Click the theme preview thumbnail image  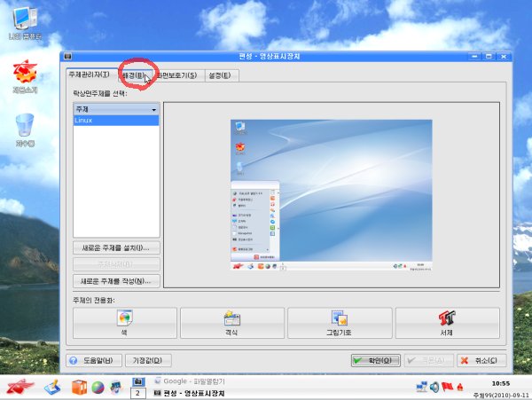coord(331,195)
